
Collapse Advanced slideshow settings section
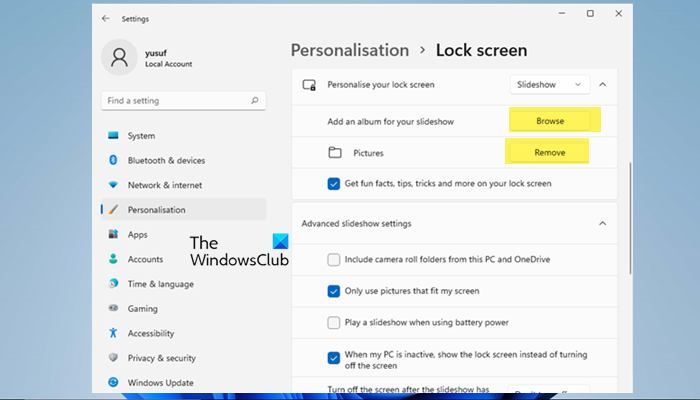pos(602,223)
